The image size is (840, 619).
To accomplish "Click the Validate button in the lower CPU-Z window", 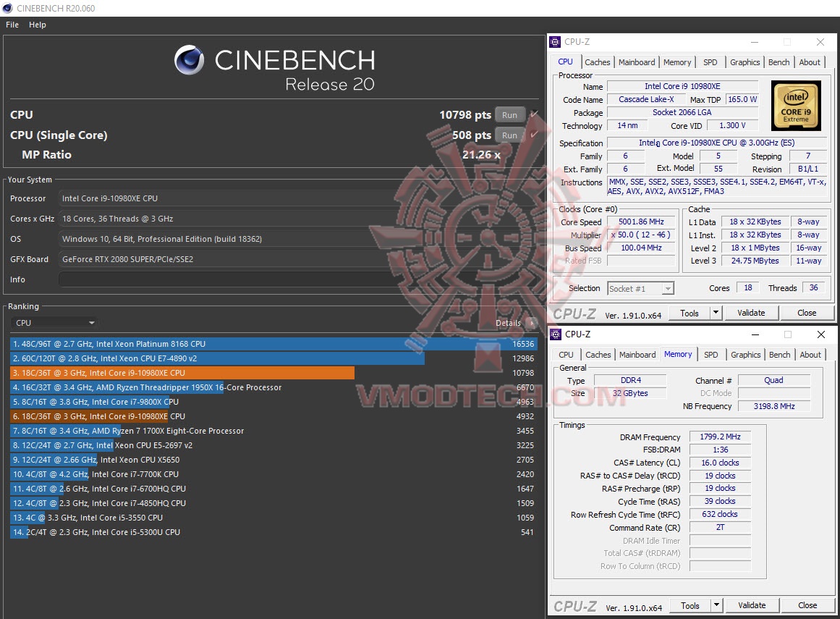I will 752,605.
